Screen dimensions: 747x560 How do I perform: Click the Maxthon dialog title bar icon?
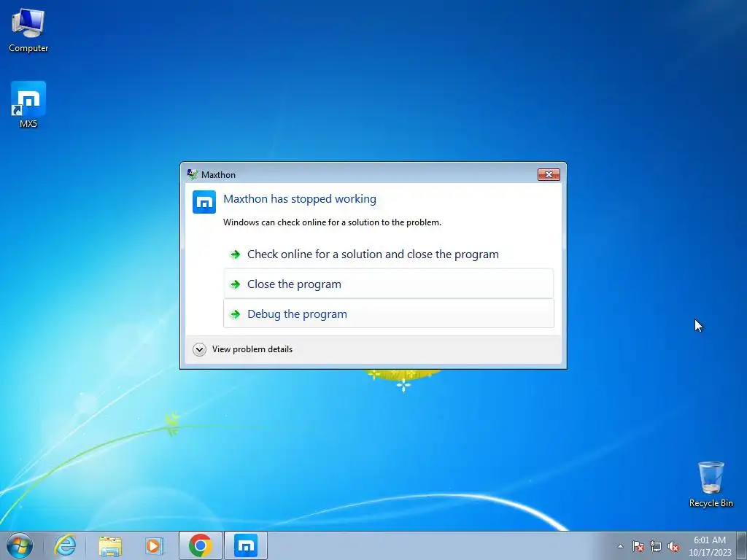tap(192, 174)
